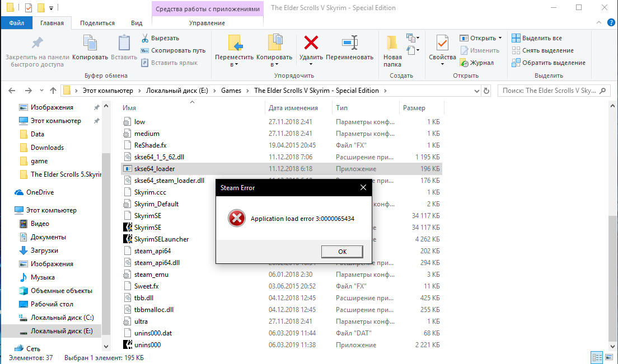Open the File (Файл) menu tab

16,23
